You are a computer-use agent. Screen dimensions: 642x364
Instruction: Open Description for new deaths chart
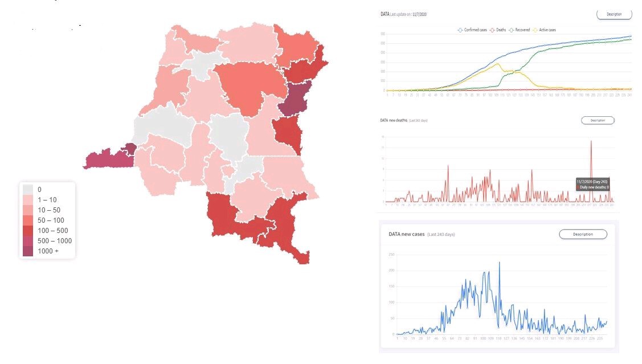pos(598,120)
